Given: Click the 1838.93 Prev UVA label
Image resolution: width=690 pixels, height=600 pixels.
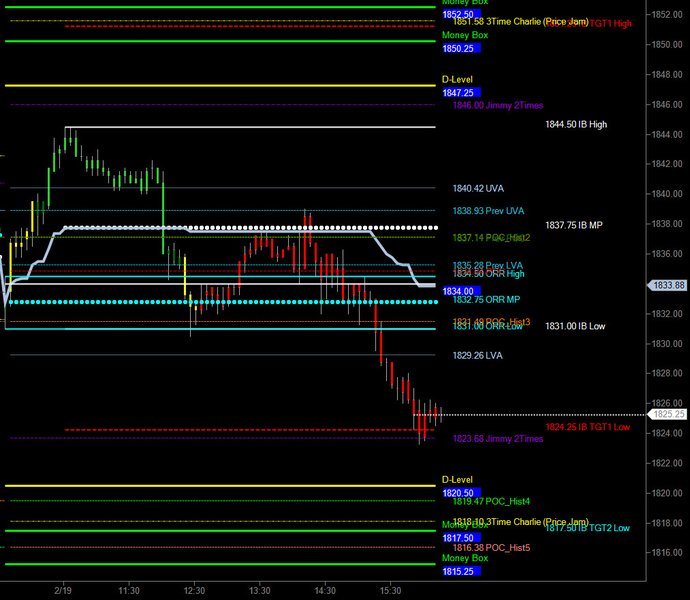Looking at the screenshot, I should click(488, 211).
